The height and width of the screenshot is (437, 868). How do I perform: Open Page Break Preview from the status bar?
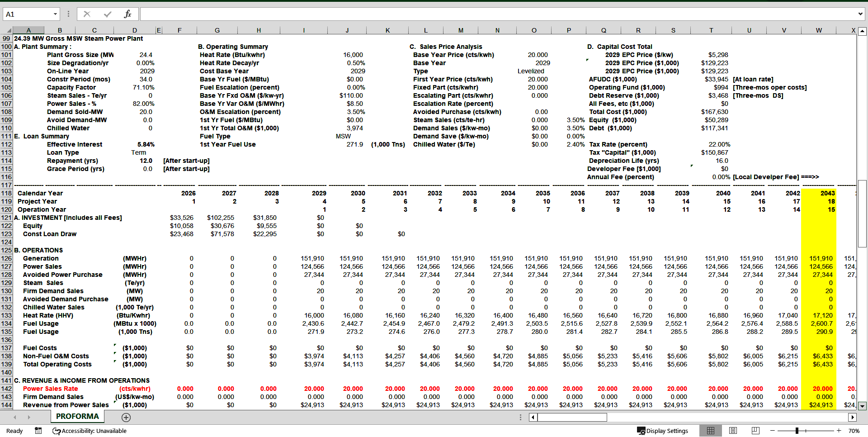[755, 431]
